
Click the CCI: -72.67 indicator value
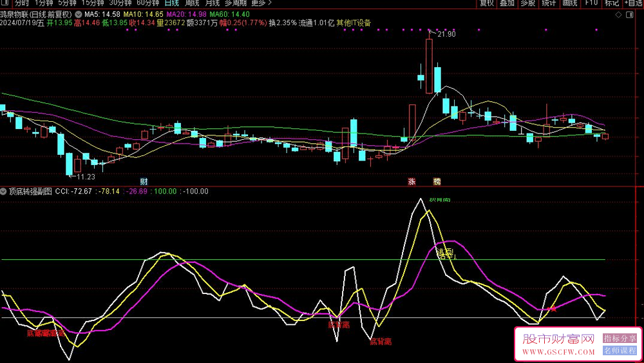pos(73,191)
